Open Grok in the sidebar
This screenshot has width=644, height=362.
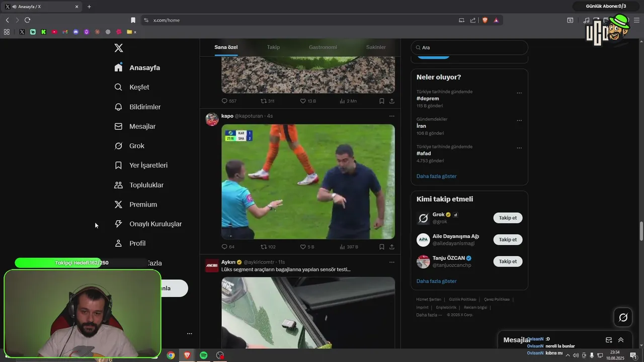(x=129, y=146)
